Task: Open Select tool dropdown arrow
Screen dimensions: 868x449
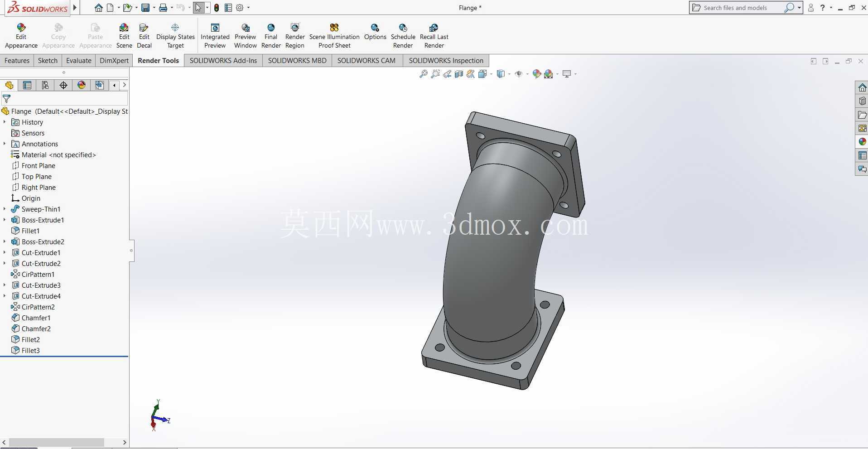Action: pyautogui.click(x=207, y=8)
